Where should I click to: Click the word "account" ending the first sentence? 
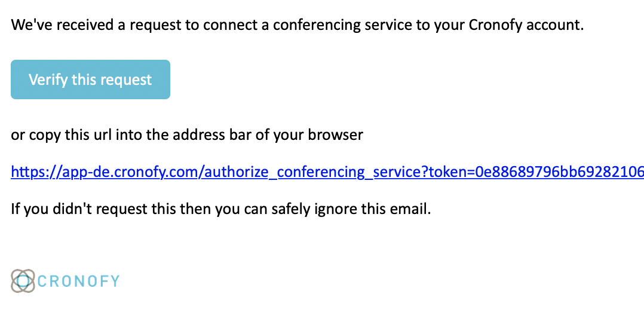pyautogui.click(x=554, y=26)
